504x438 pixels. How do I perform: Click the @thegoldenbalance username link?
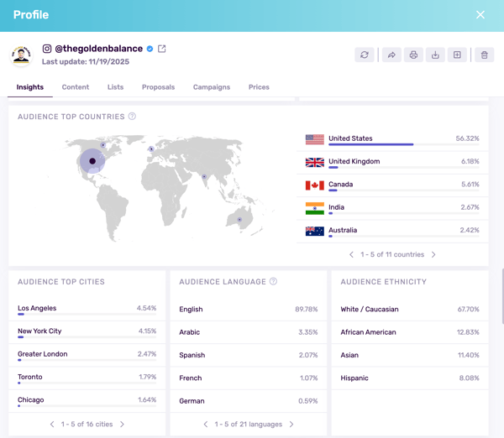pyautogui.click(x=98, y=49)
